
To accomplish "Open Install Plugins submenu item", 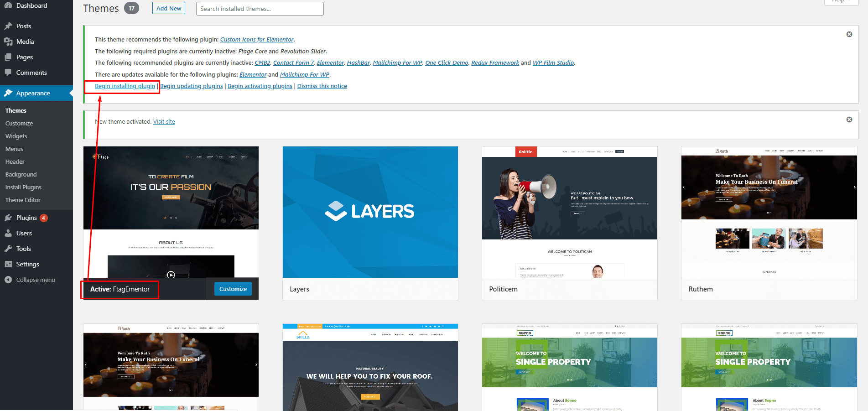I will coord(23,187).
